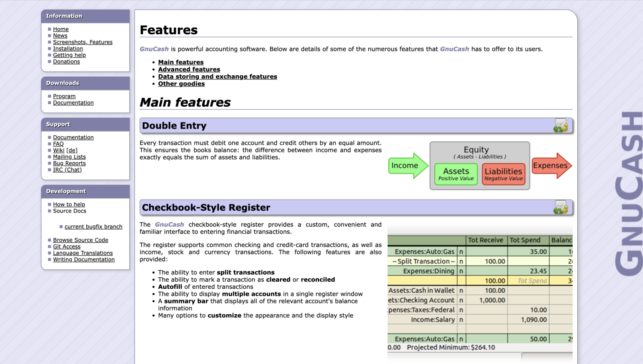Open current bugfix branch link
Viewport: 643px width, 364px height.
tap(93, 227)
